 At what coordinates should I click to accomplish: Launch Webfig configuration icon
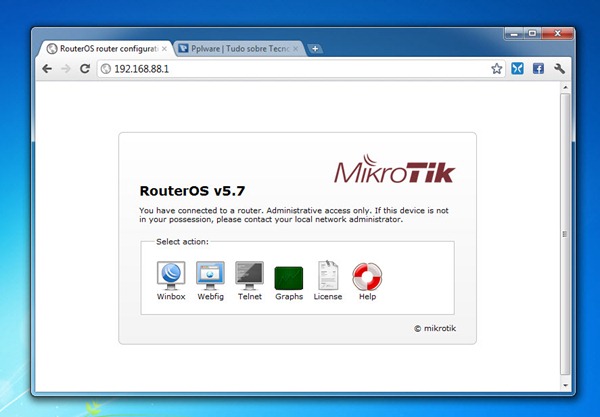point(210,276)
